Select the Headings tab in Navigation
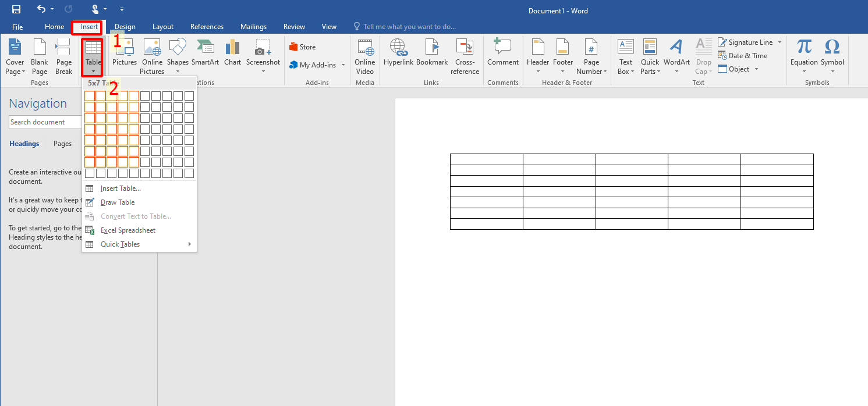Viewport: 868px width, 406px height. coord(24,144)
